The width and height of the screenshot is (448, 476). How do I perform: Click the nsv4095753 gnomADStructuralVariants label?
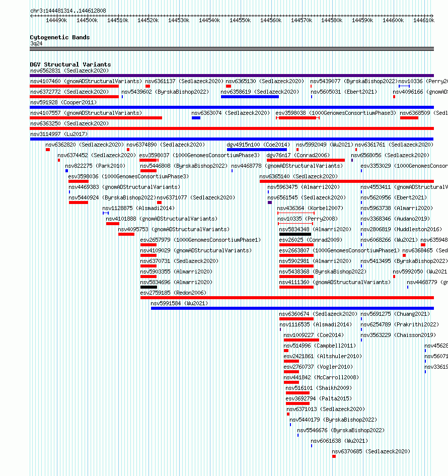[174, 230]
